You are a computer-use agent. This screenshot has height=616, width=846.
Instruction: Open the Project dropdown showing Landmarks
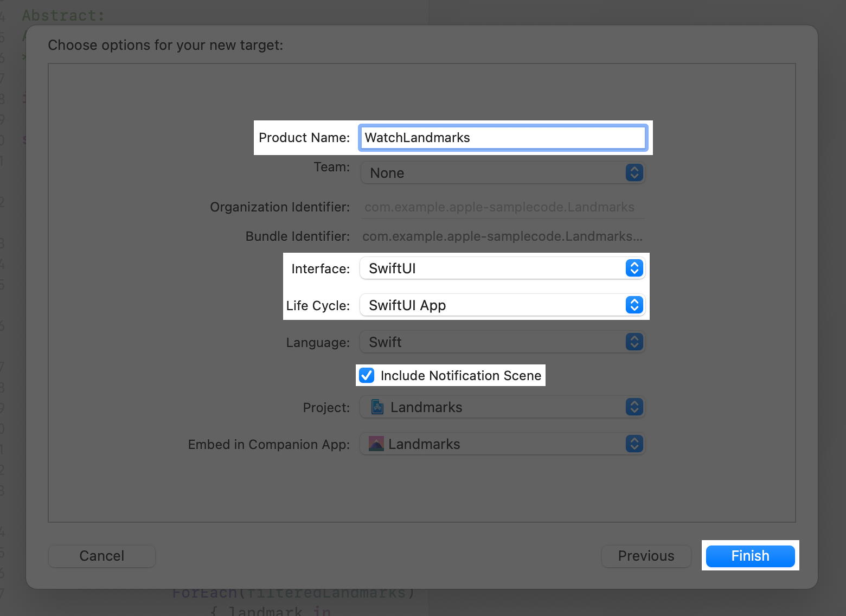point(503,407)
